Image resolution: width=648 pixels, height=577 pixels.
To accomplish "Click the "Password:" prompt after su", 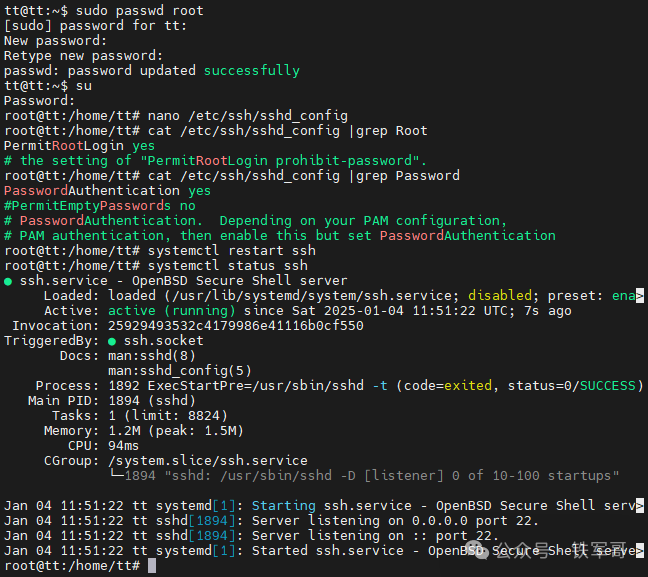I will click(40, 100).
